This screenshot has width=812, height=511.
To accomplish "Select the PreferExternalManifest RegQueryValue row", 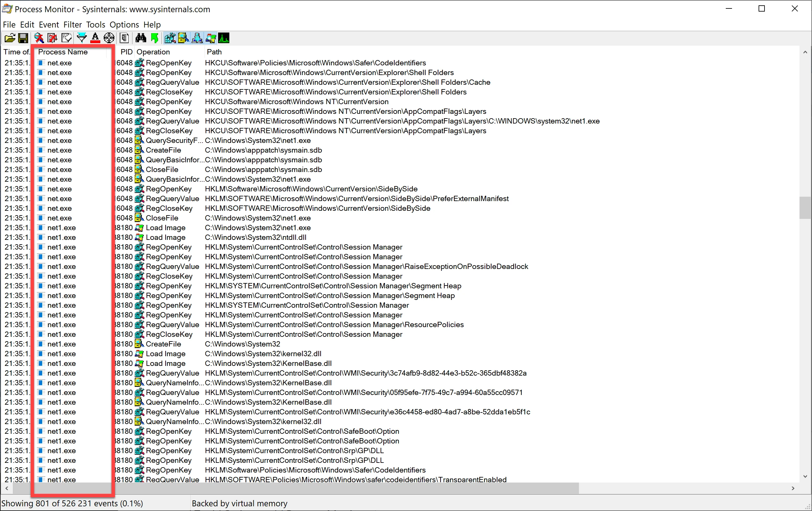I will pyautogui.click(x=400, y=199).
